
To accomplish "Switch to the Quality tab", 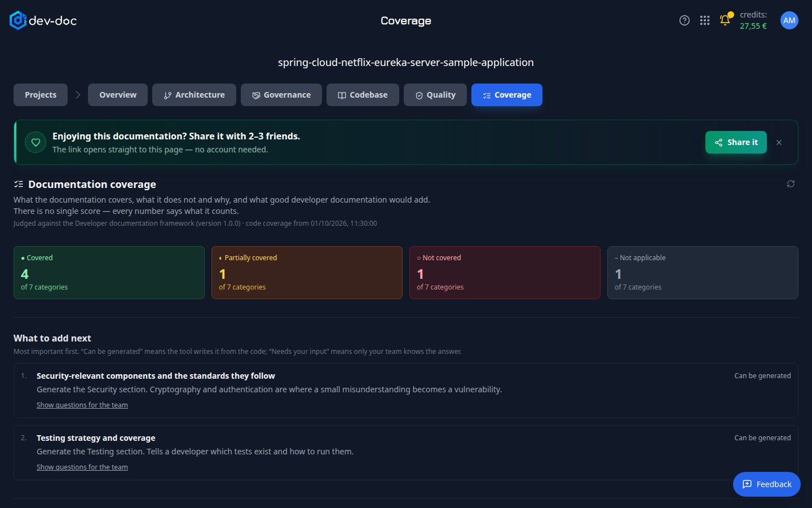I will point(435,95).
